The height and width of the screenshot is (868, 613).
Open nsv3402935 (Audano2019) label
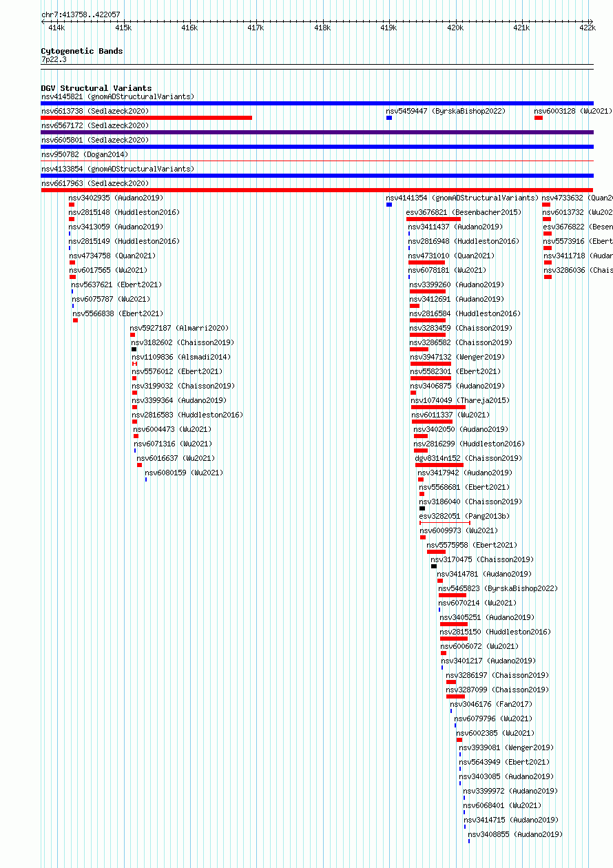point(116,198)
